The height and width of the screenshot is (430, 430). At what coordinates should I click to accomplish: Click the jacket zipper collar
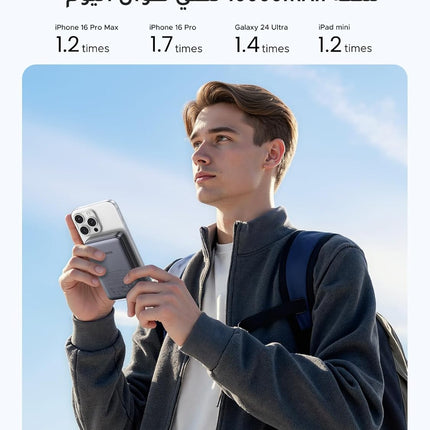[233, 230]
